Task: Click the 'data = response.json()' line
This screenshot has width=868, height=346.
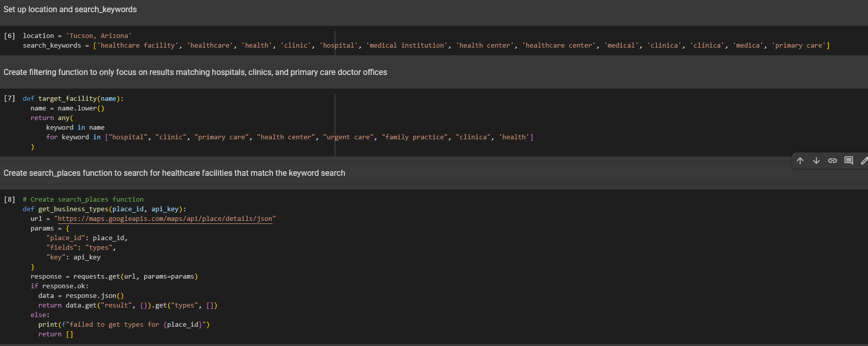Action: click(x=81, y=296)
